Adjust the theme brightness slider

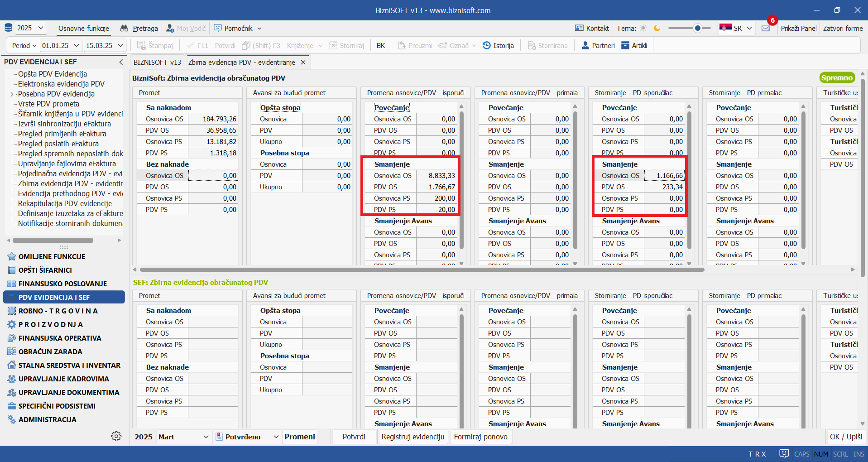(x=697, y=29)
